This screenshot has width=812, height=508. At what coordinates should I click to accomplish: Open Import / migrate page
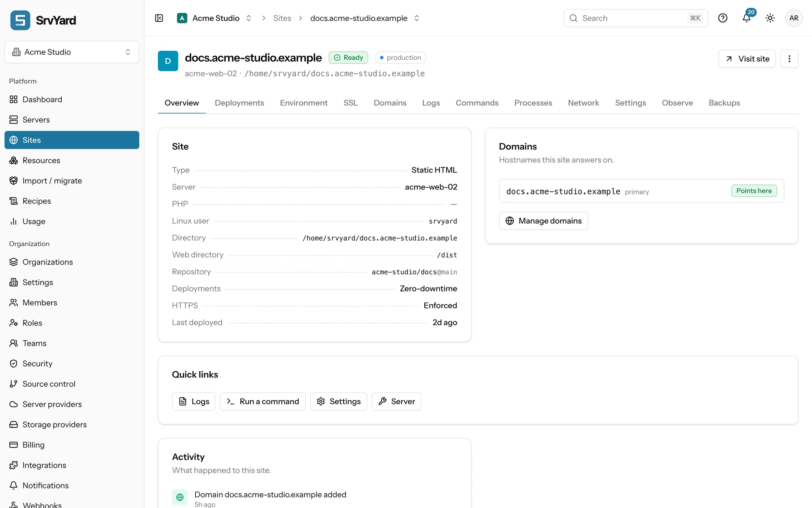(72, 181)
